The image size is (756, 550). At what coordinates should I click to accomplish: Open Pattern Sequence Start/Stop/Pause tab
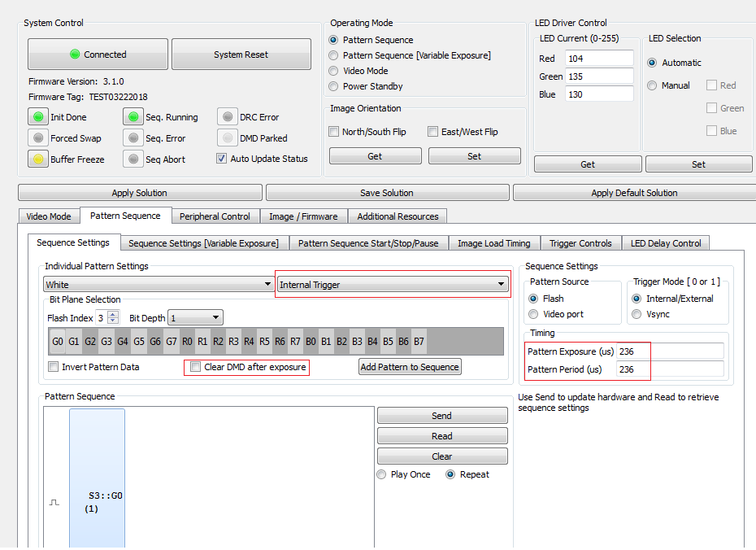pyautogui.click(x=368, y=243)
